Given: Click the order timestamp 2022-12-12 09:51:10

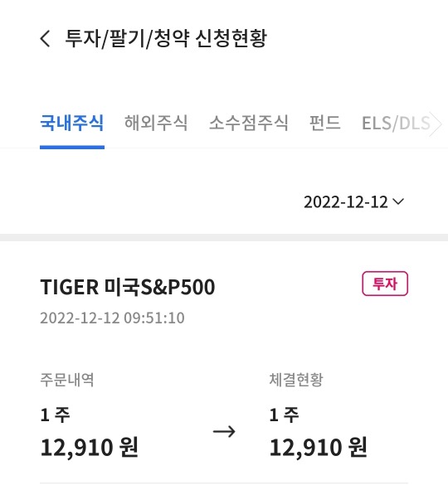Looking at the screenshot, I should 112,318.
